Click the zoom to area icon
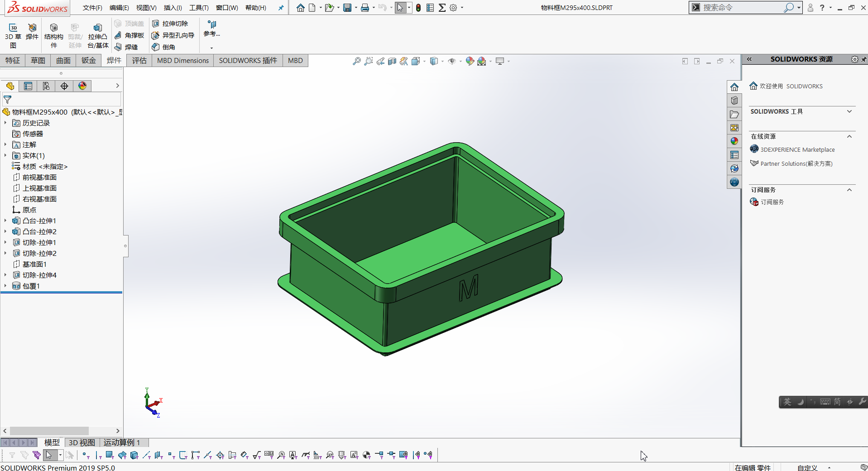Screen dimensions: 868x471 point(369,61)
